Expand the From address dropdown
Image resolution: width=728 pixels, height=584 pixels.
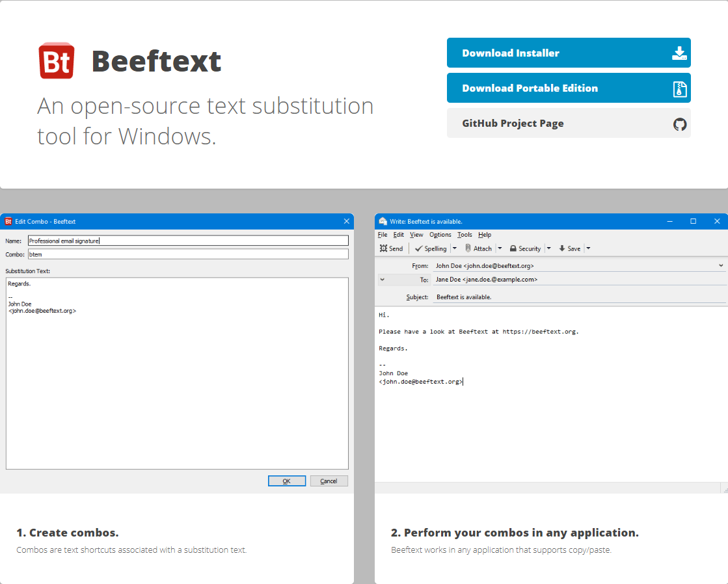coord(721,265)
